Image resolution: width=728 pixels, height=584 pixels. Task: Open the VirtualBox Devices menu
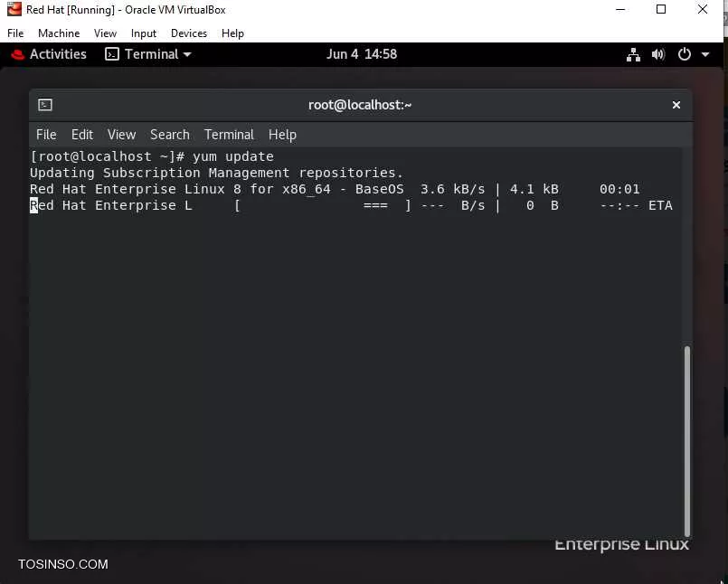[x=189, y=33]
